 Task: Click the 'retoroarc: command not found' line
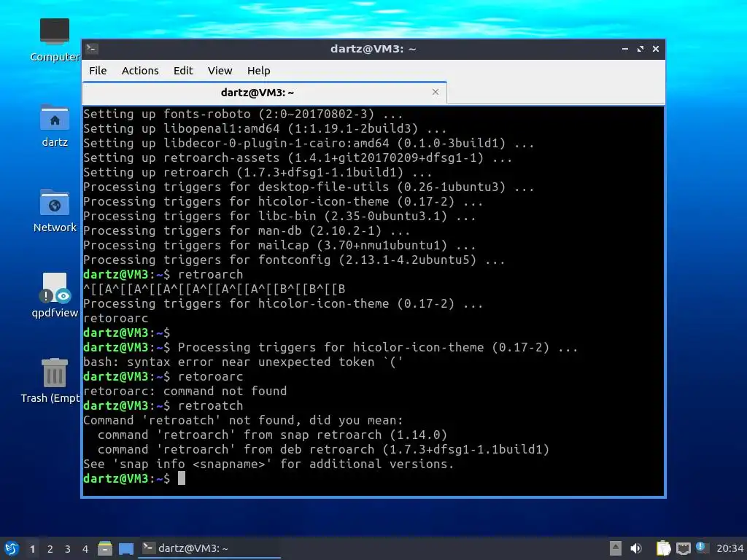(185, 391)
